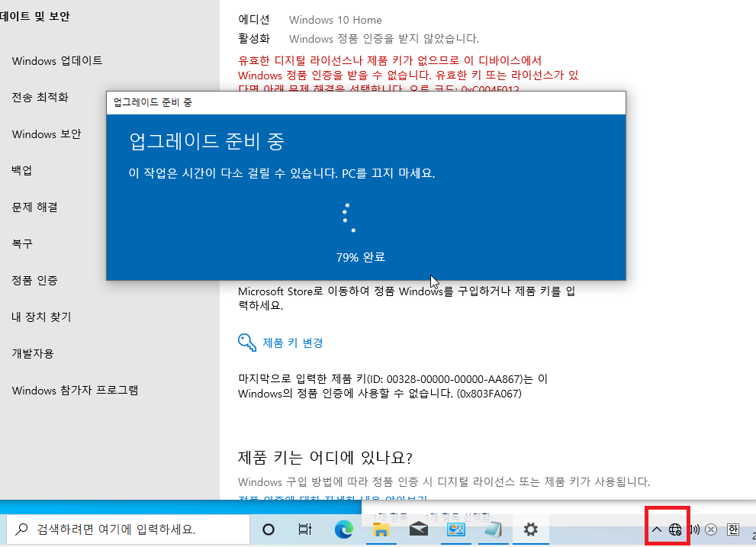The width and height of the screenshot is (756, 547).
Task: Launch Microsoft Edge from taskbar
Action: coord(344,529)
